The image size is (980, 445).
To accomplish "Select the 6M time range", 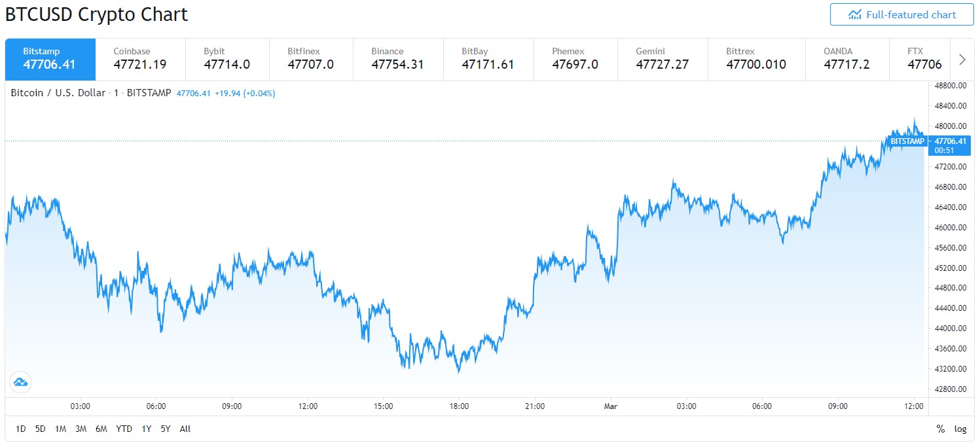I will [x=101, y=429].
